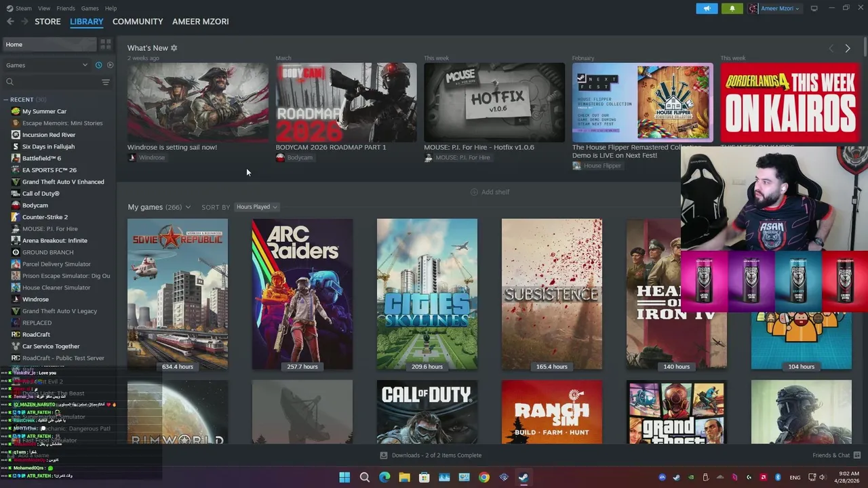Open the Games menu
868x488 pixels.
[x=90, y=8]
